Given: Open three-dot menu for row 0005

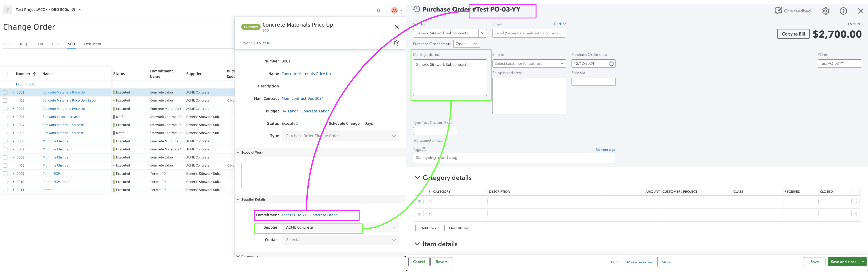Looking at the screenshot, I should point(106,133).
